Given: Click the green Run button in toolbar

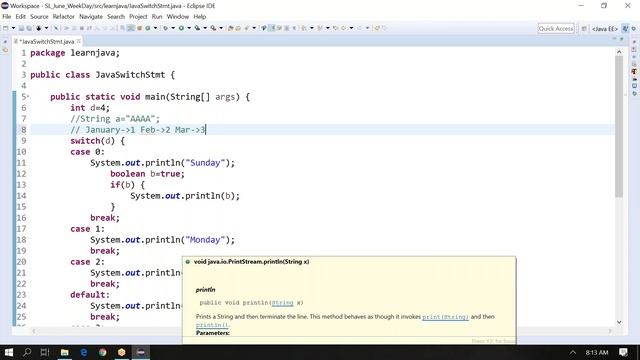Looking at the screenshot, I should (x=181, y=28).
